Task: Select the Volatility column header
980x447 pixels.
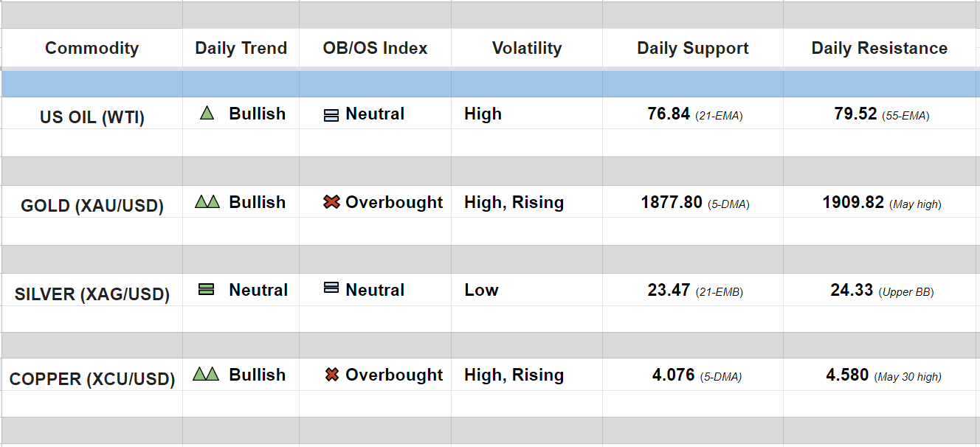Action: click(x=526, y=49)
